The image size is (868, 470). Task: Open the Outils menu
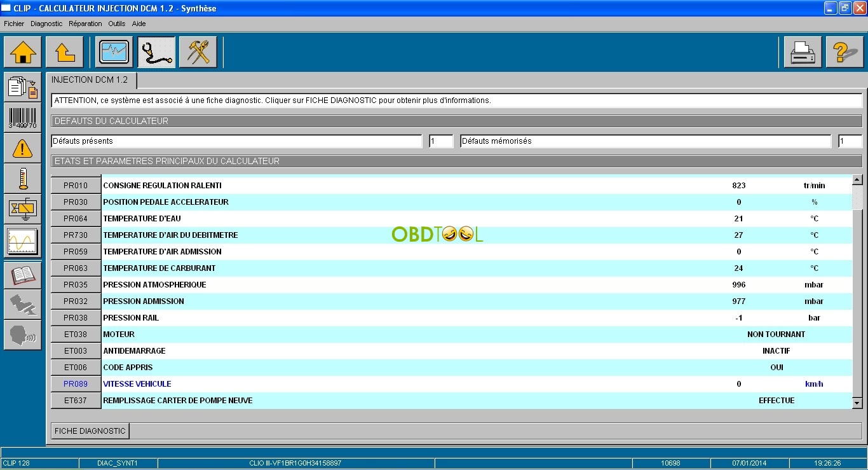point(116,24)
